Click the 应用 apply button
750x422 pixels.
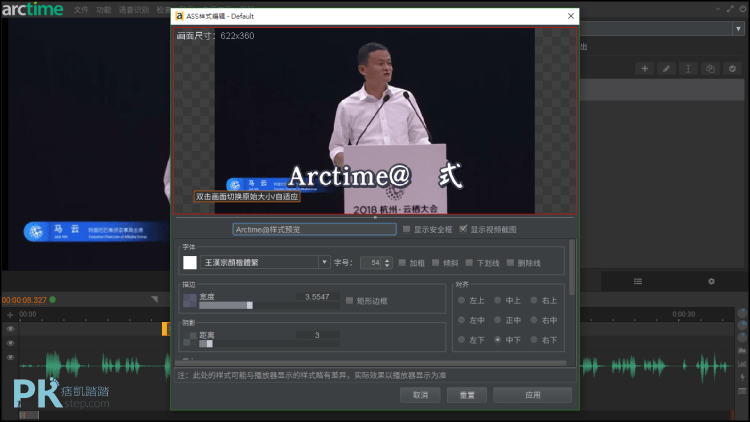coord(532,395)
